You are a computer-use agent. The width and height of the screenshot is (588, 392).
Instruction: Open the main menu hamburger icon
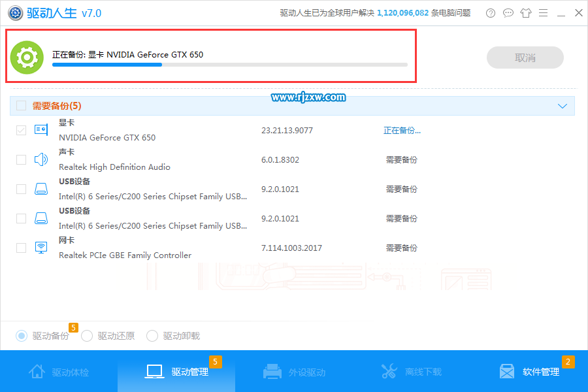pos(544,13)
